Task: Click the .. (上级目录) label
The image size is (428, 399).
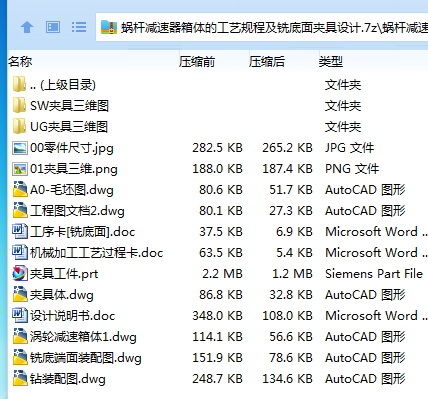Action: pyautogui.click(x=63, y=85)
